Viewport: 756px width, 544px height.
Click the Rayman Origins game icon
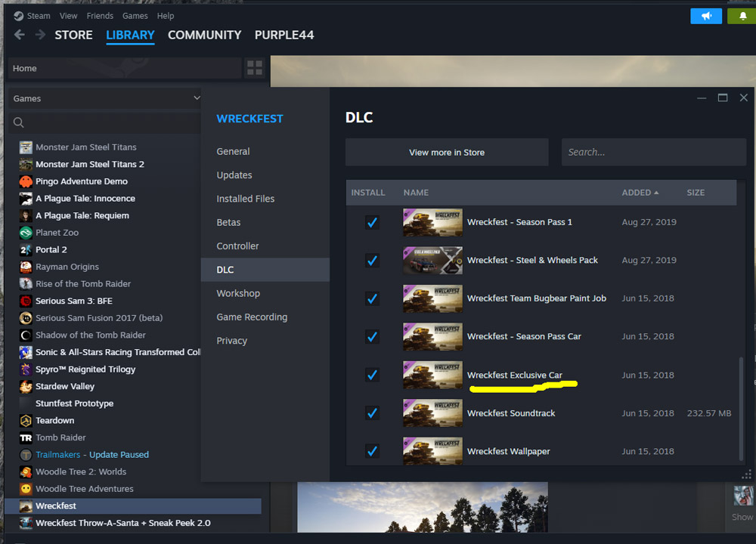[x=26, y=267]
